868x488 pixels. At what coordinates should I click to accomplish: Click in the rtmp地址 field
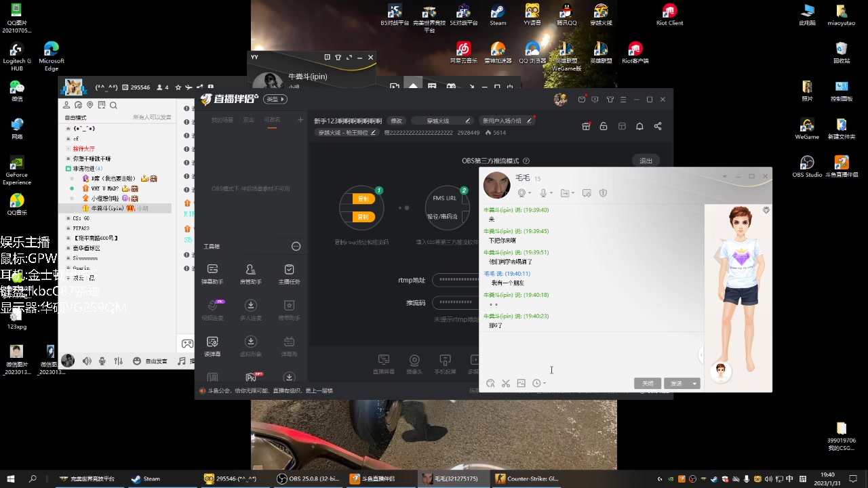(x=456, y=280)
